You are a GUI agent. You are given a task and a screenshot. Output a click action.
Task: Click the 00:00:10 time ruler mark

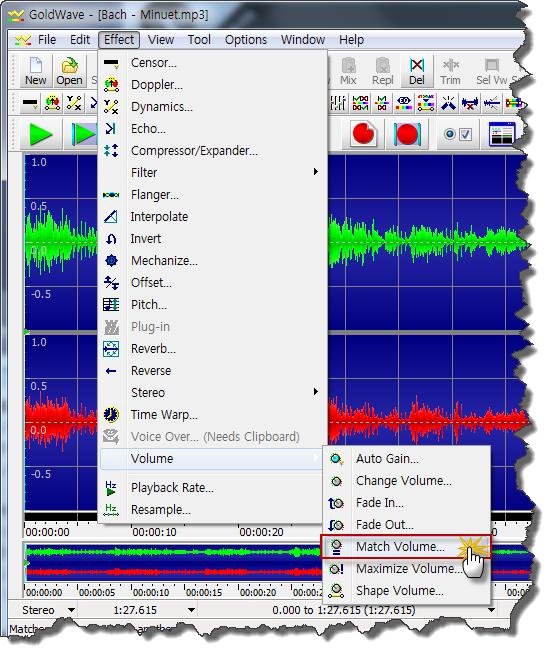(154, 532)
